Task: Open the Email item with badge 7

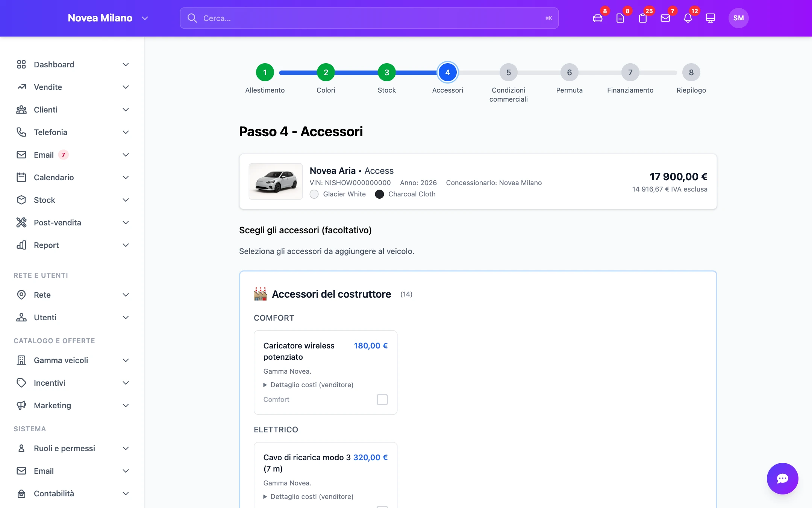Action: tap(72, 155)
